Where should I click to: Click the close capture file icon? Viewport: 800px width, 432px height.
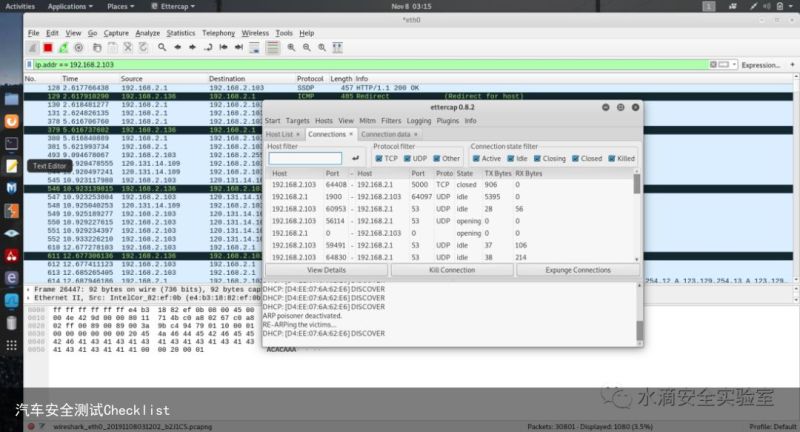128,48
